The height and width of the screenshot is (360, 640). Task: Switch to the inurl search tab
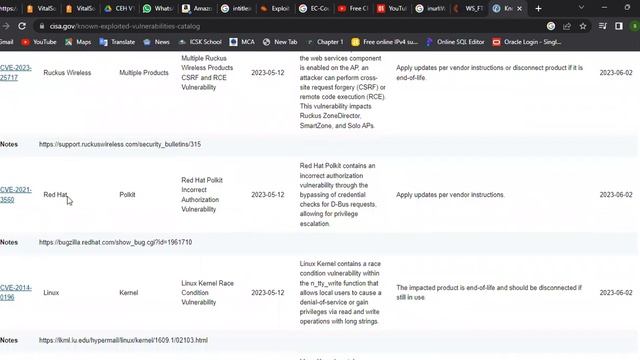pos(431,8)
